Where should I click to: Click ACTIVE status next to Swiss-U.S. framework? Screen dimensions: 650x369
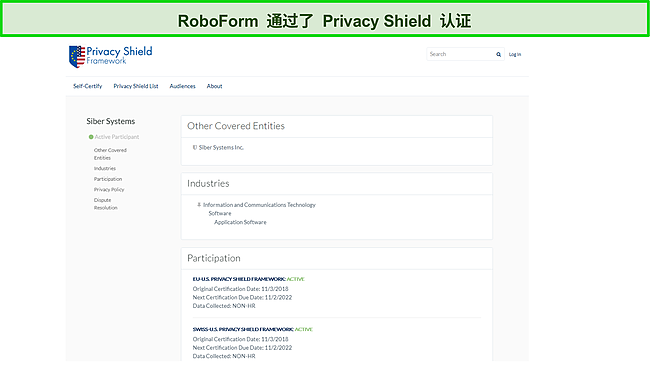point(304,329)
